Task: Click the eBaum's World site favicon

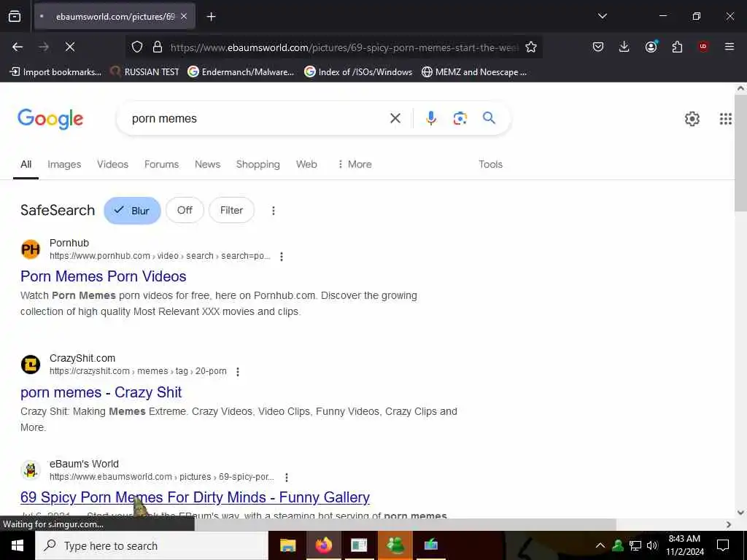Action: point(31,470)
